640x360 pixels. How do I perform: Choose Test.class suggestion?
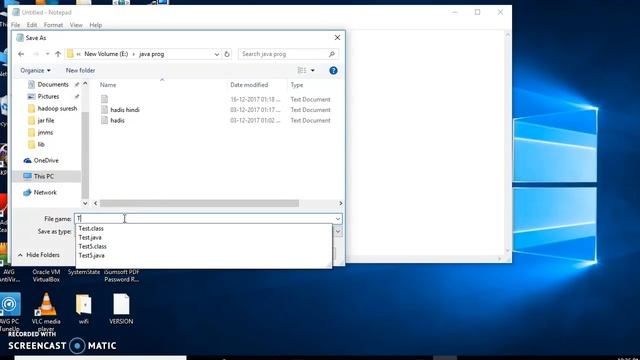point(91,229)
